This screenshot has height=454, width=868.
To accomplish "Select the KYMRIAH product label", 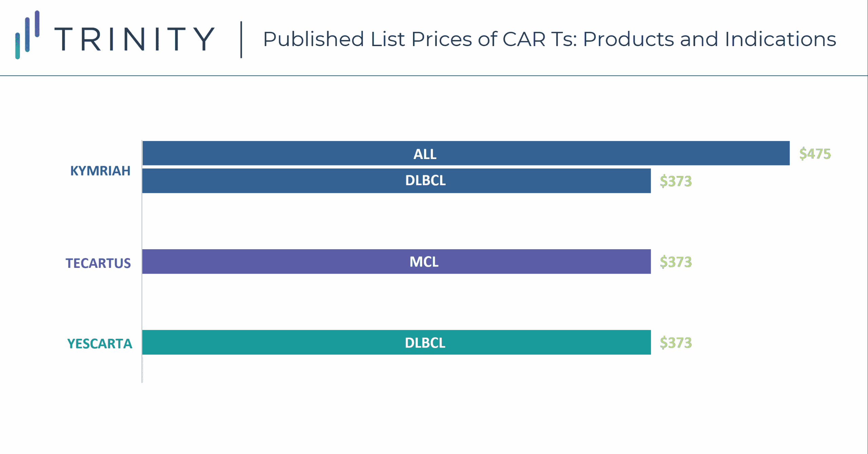I will (x=100, y=171).
